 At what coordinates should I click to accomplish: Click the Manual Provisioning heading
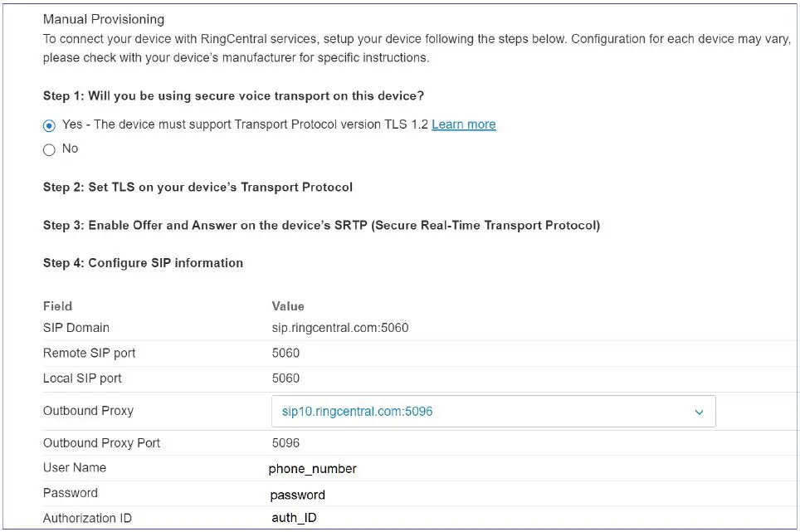point(104,18)
